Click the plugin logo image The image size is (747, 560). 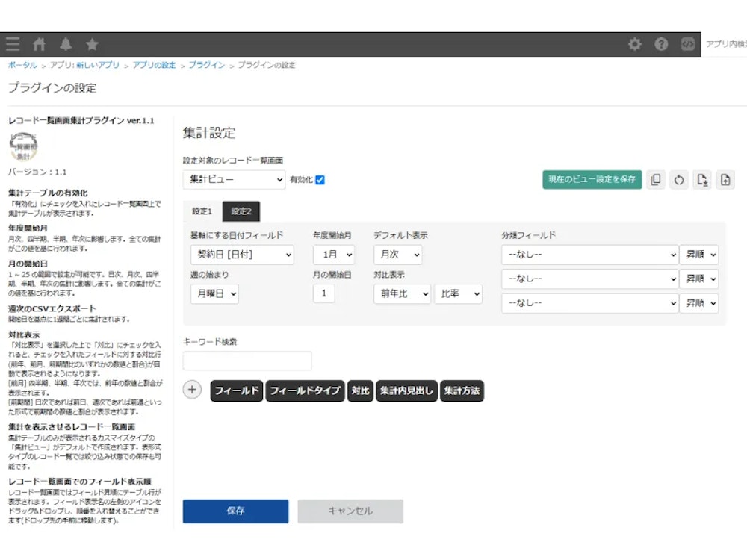pyautogui.click(x=23, y=146)
